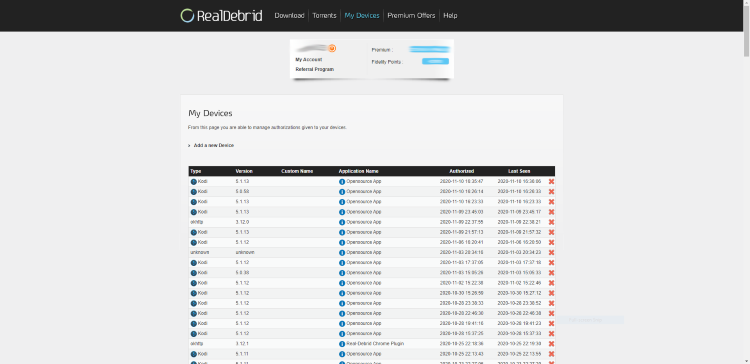Remove the unknown type device
This screenshot has width=750, height=364.
(x=551, y=253)
